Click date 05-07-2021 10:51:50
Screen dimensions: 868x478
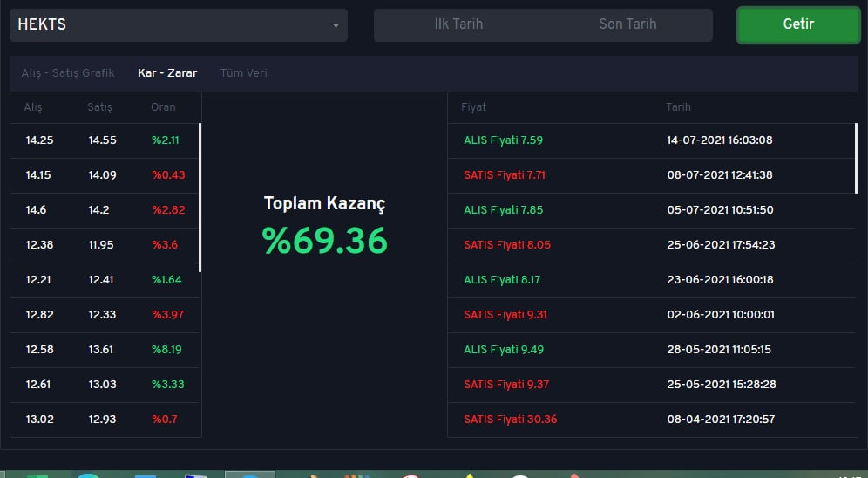pyautogui.click(x=720, y=210)
